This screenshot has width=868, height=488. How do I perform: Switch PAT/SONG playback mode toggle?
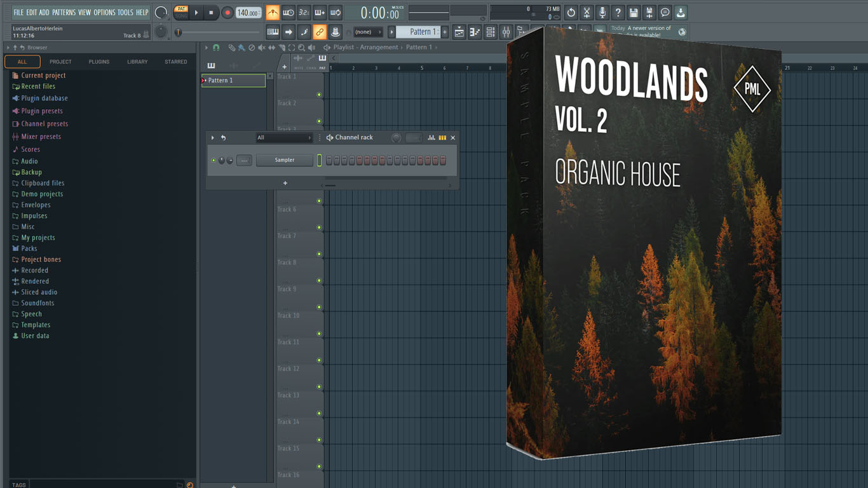[181, 13]
